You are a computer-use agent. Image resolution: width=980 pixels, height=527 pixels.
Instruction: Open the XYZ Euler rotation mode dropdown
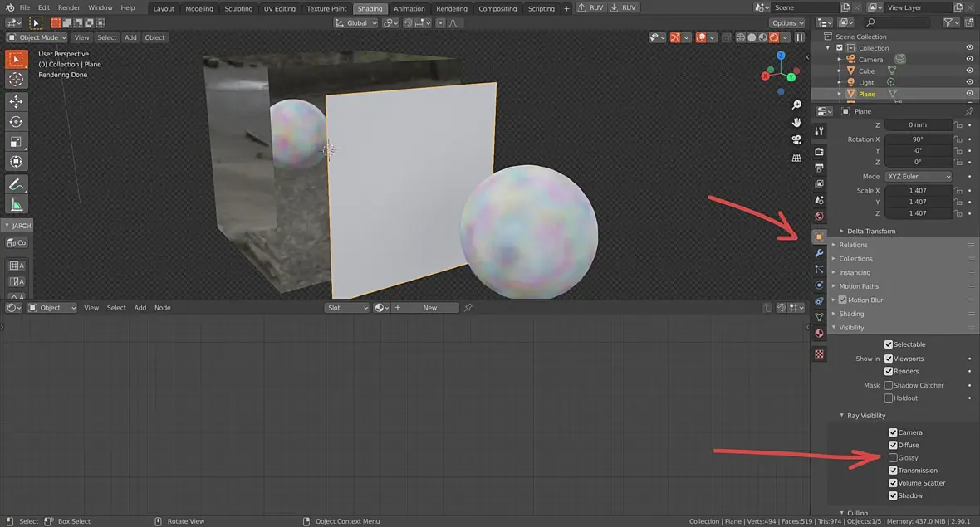click(918, 177)
